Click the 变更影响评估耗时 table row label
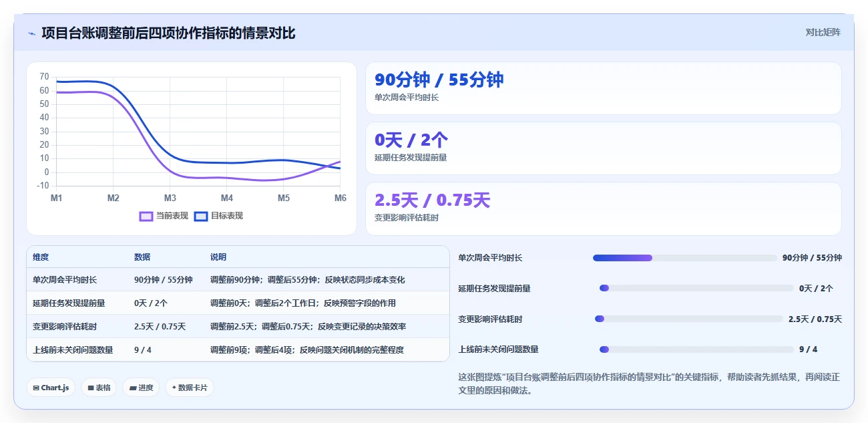Image resolution: width=868 pixels, height=423 pixels. pyautogui.click(x=65, y=327)
